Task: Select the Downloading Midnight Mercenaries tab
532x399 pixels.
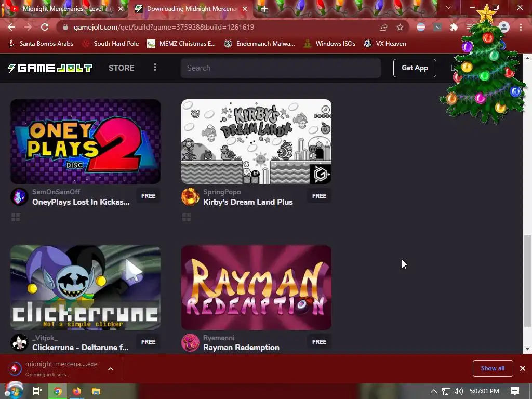Action: click(x=190, y=9)
